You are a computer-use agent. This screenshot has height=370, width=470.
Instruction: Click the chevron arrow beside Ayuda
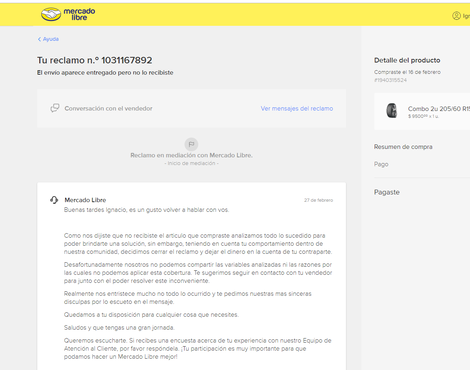(39, 39)
